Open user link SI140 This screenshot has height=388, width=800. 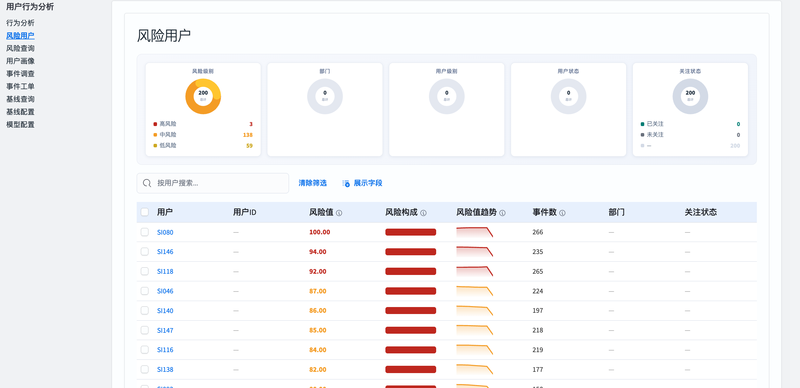tap(165, 311)
